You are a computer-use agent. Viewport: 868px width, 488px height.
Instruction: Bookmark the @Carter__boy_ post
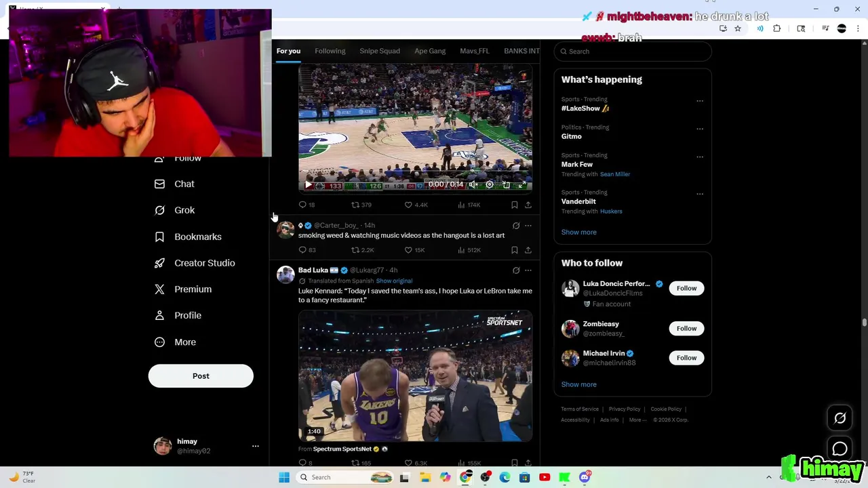[x=515, y=250]
